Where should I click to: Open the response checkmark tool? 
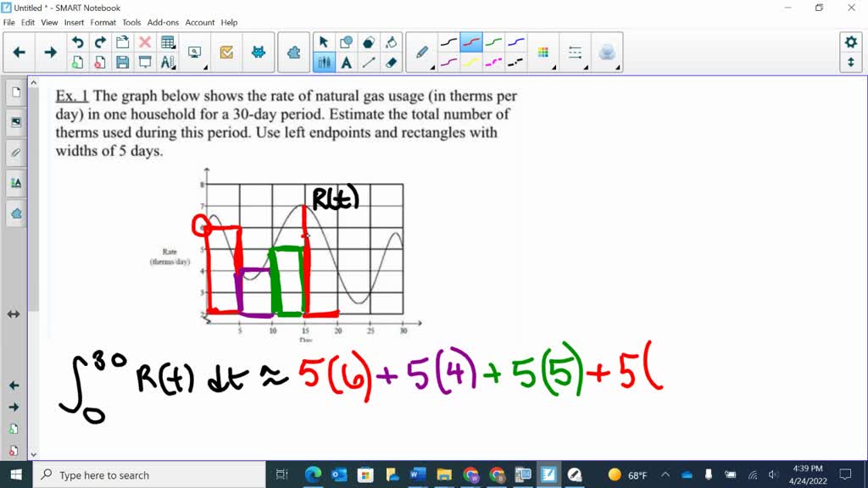[226, 53]
